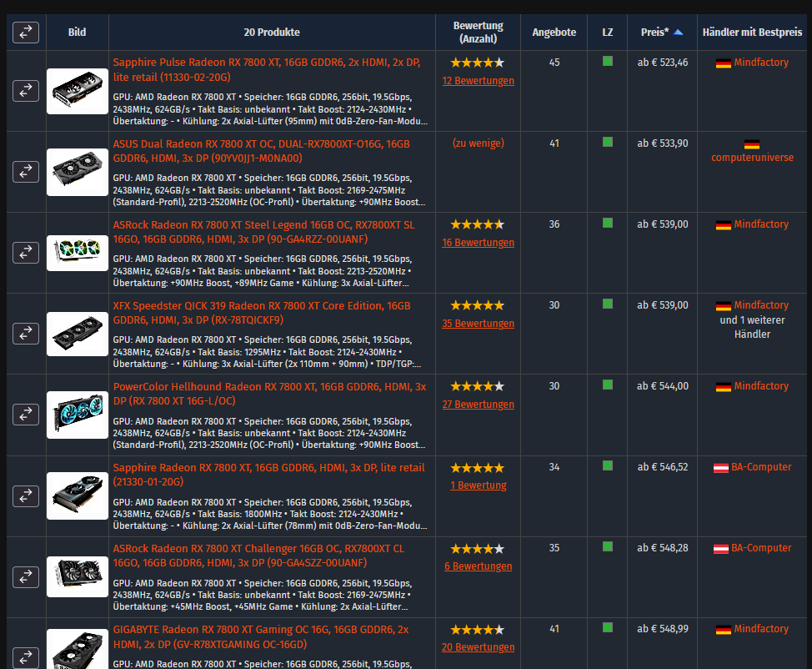Click ASUS Dual product thumbnail
The height and width of the screenshot is (669, 812).
click(x=78, y=172)
